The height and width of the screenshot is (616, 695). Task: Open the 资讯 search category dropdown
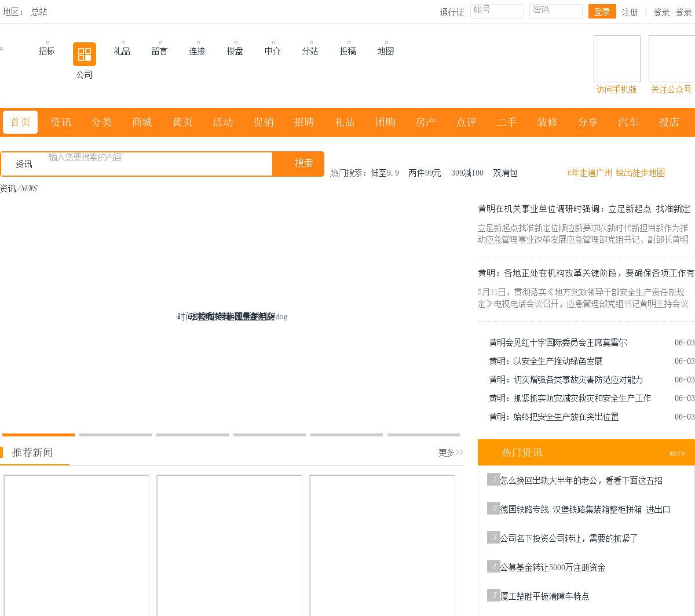click(24, 164)
